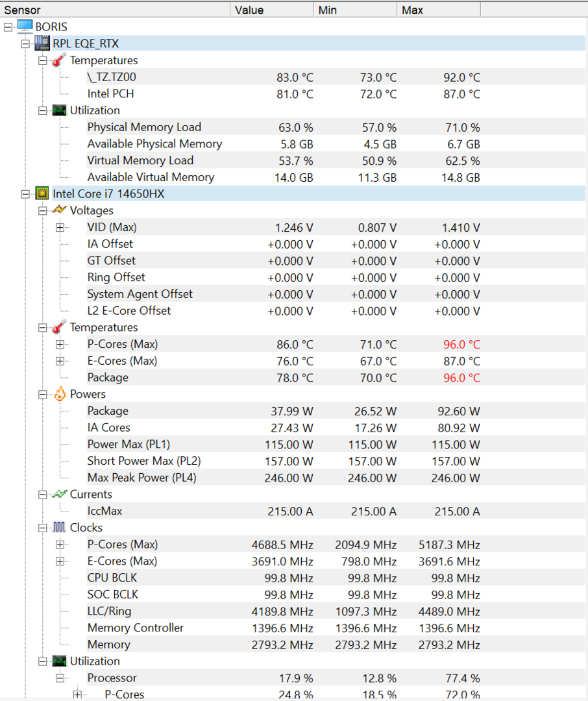This screenshot has height=701, width=588.
Task: Click the BORIS computer monitor icon
Action: [x=25, y=27]
